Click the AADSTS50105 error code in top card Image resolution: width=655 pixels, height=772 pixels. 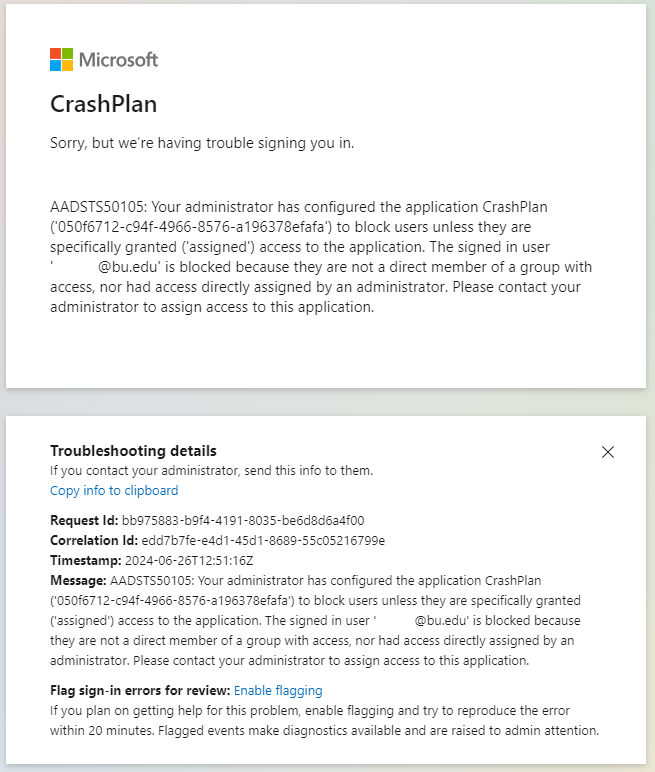tap(98, 207)
